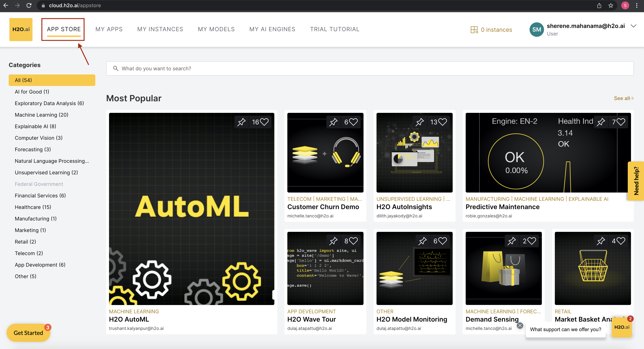Click the search magnifier icon
Image resolution: width=644 pixels, height=349 pixels.
coord(116,68)
